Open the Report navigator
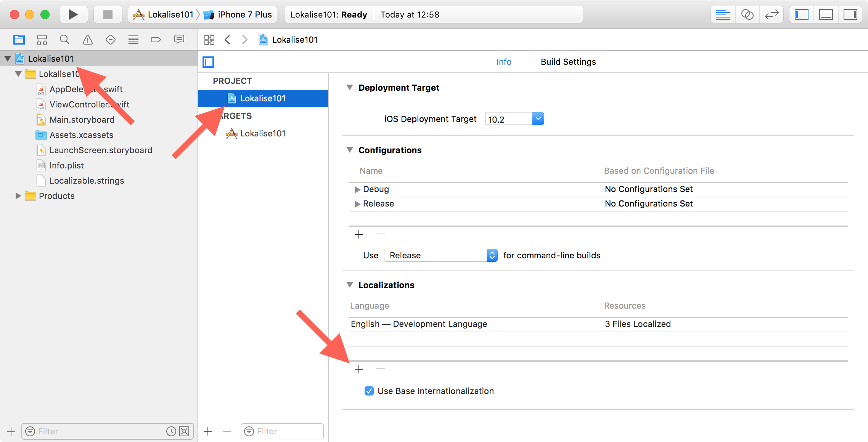 179,40
